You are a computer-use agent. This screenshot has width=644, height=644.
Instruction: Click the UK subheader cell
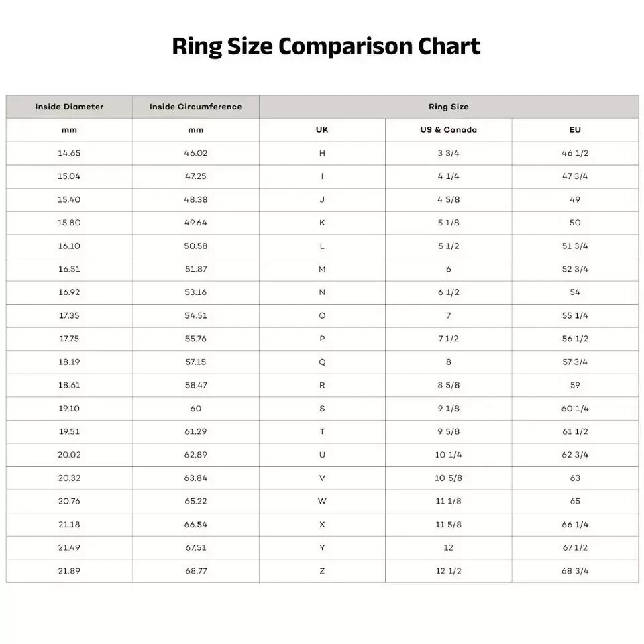tap(322, 130)
